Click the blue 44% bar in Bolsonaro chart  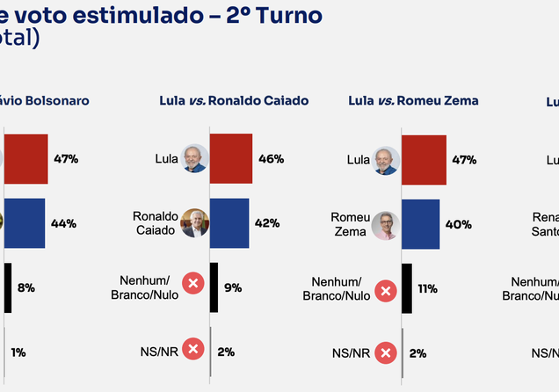tap(25, 223)
